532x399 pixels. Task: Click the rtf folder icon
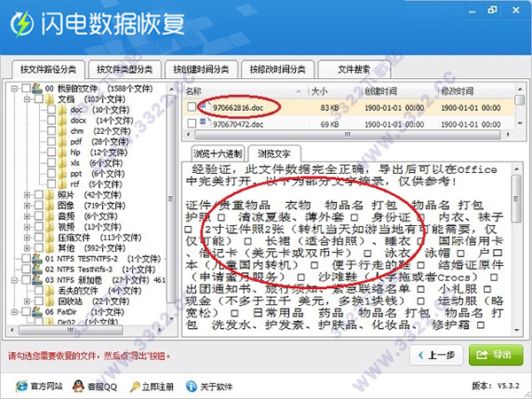[62, 184]
